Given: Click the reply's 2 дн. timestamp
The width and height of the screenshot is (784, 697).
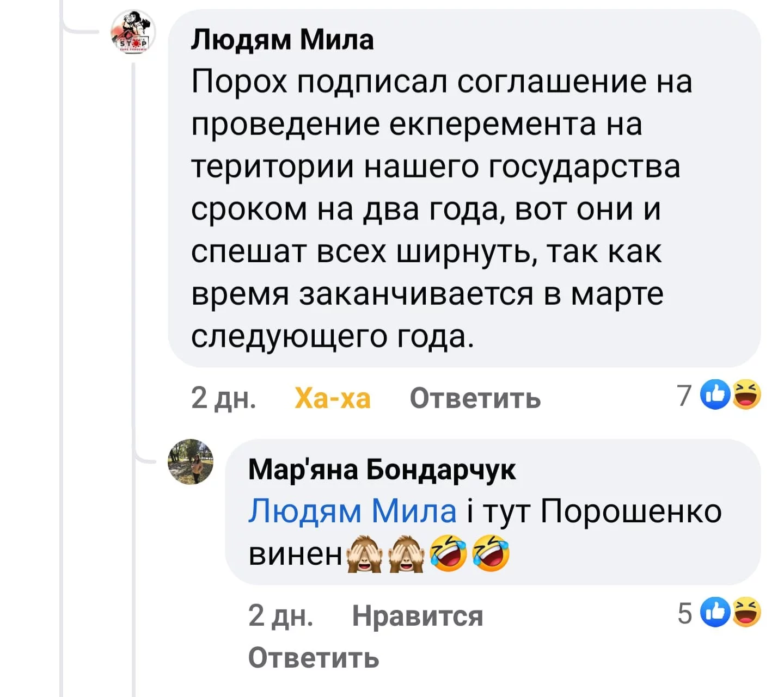Looking at the screenshot, I should 280,615.
